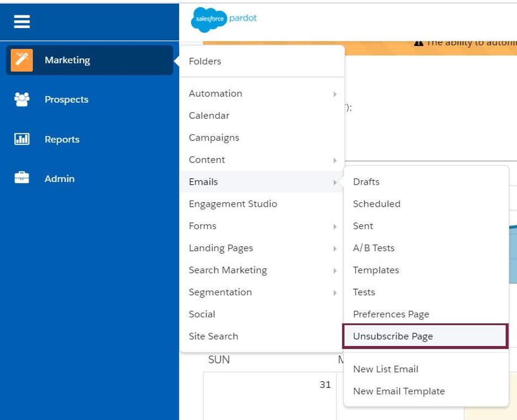Click the Content menu label
The height and width of the screenshot is (420, 517).
tap(207, 160)
